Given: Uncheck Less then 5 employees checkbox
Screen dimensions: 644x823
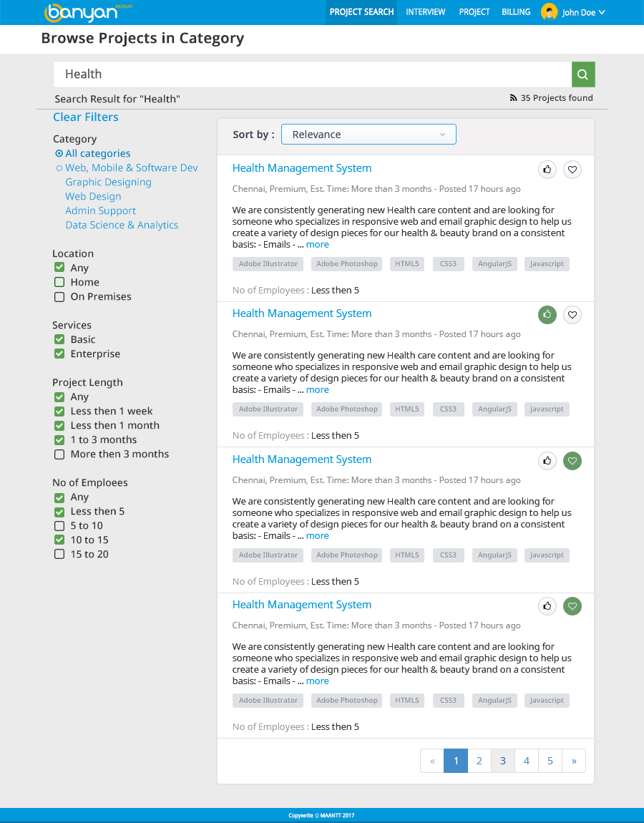Looking at the screenshot, I should 59,511.
